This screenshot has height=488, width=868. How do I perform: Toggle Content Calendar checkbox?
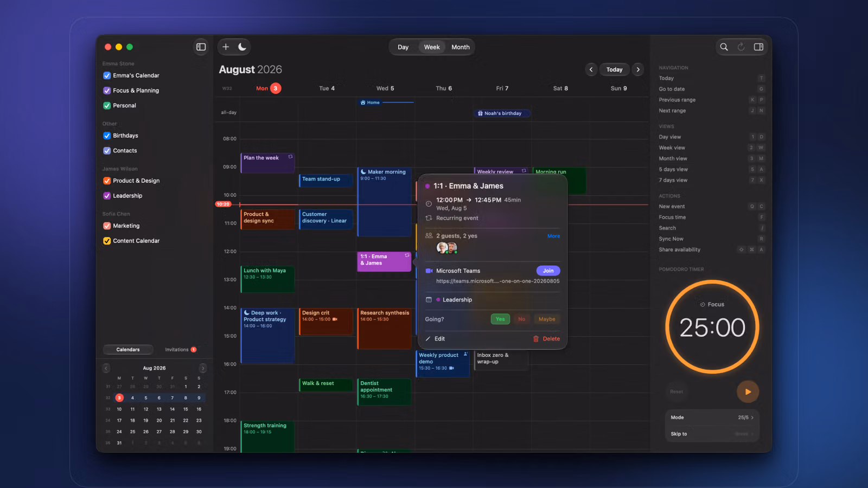107,241
